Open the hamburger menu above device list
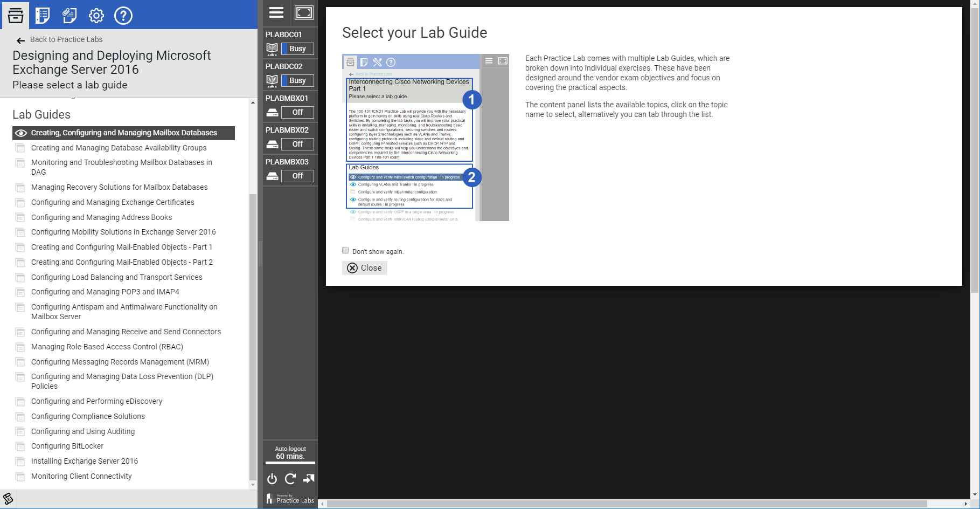This screenshot has height=509, width=980. pyautogui.click(x=276, y=13)
